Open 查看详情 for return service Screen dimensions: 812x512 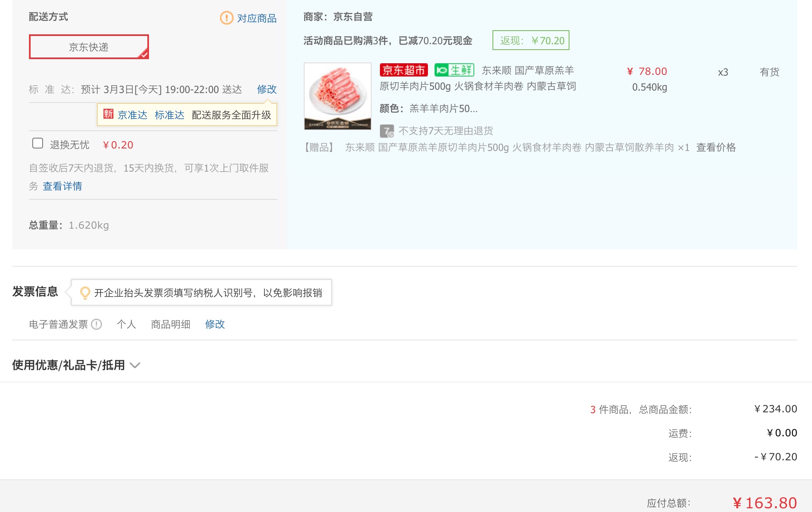pyautogui.click(x=62, y=186)
